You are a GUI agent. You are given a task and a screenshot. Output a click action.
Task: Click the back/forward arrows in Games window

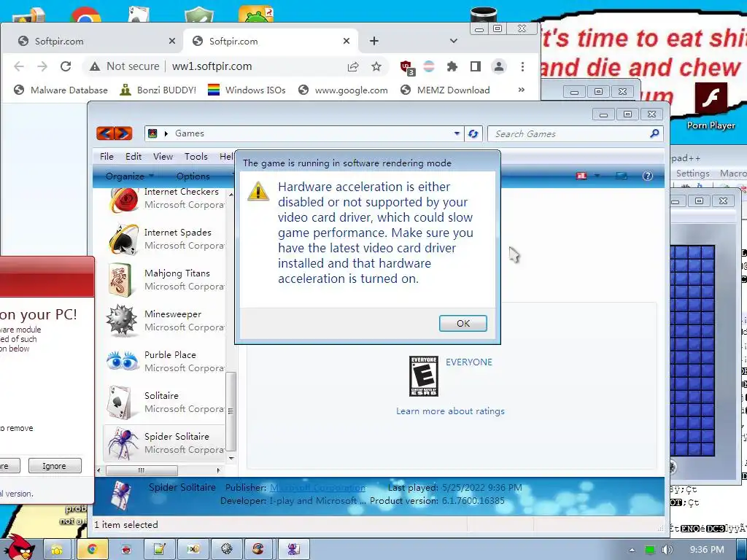115,133
